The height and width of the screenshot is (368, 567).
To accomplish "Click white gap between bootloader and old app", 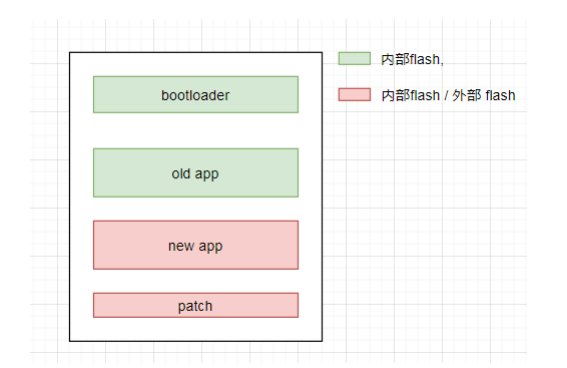I will tap(196, 130).
